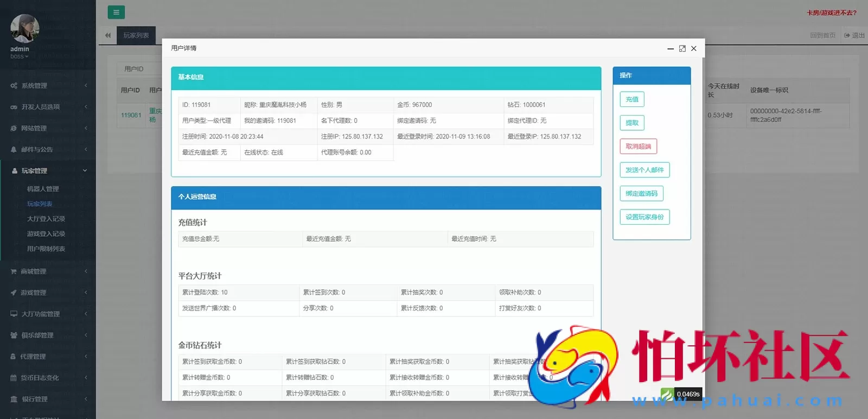868x419 pixels.
Task: Open 商城管理 sidebar section
Action: coord(34,271)
